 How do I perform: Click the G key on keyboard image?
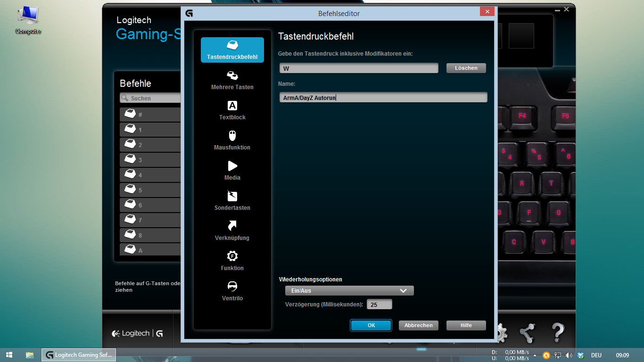click(x=559, y=213)
